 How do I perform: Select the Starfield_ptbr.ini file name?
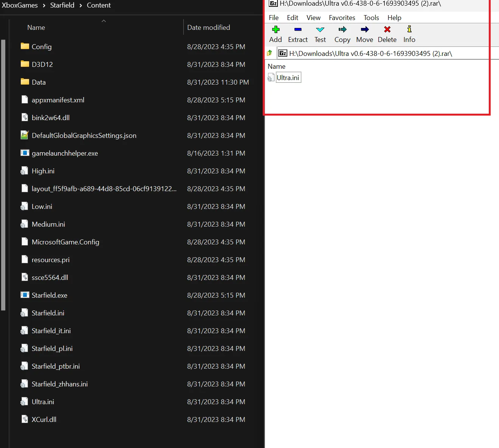click(56, 366)
